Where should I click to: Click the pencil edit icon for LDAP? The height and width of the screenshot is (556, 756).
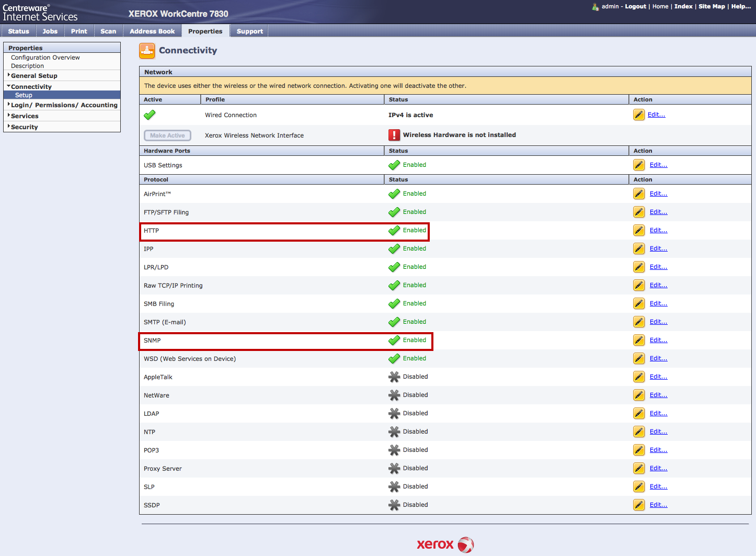[639, 414]
